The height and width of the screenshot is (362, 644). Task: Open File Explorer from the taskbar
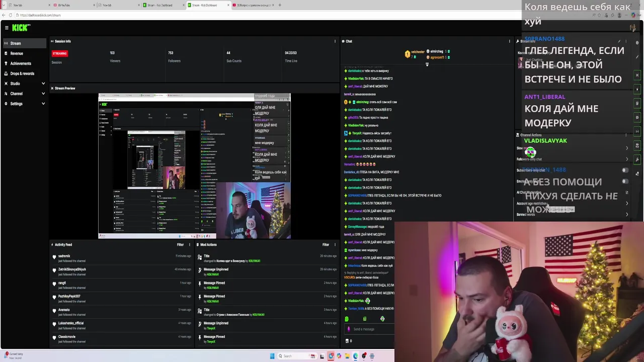[347, 356]
